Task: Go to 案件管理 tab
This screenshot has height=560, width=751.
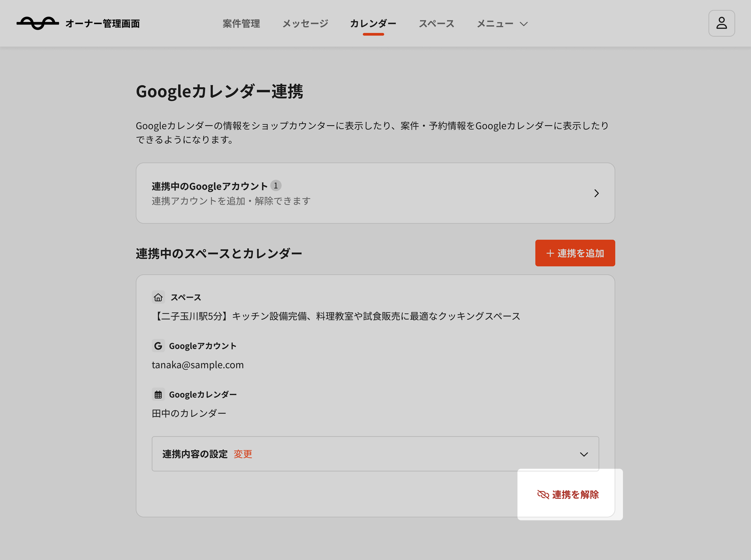Action: pyautogui.click(x=241, y=23)
